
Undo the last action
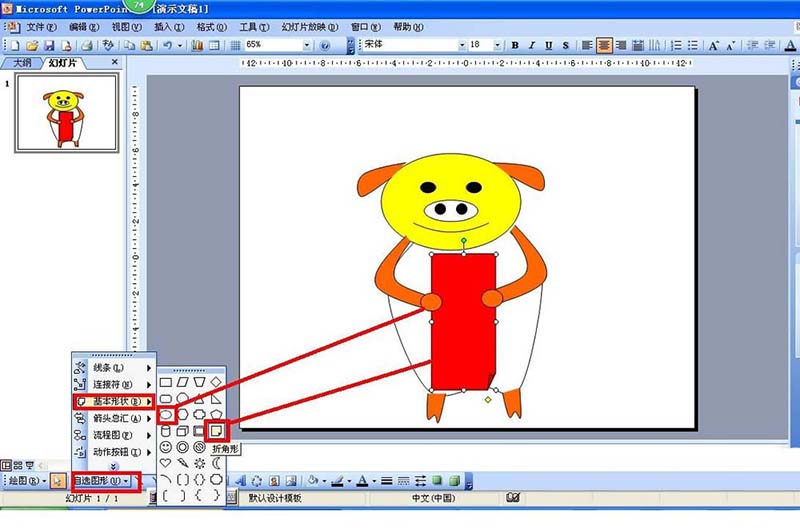[167, 45]
